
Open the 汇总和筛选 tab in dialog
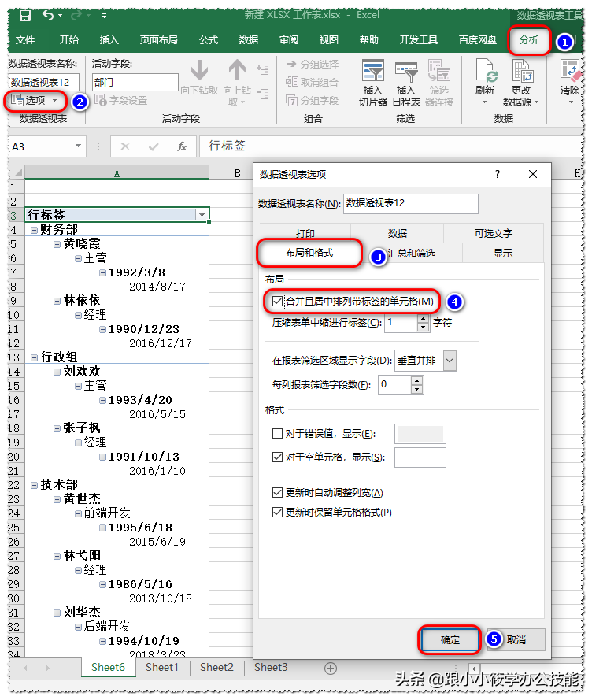click(411, 254)
